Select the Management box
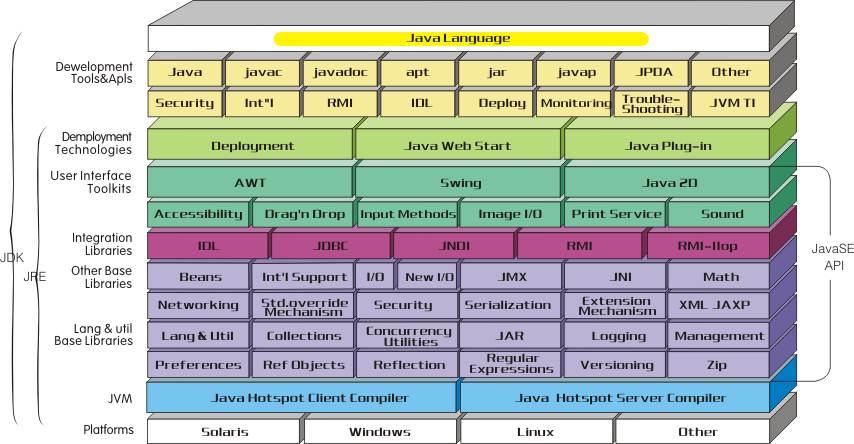Screen dimensions: 854x444 click(x=719, y=336)
